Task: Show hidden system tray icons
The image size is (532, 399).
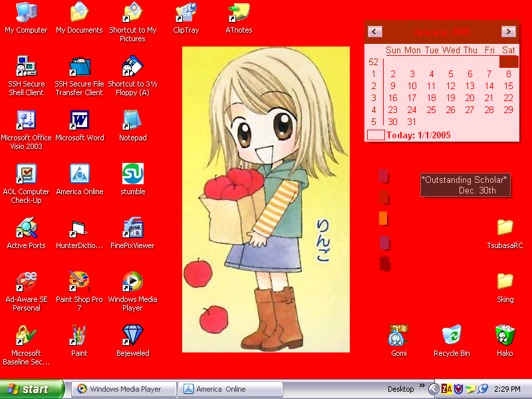Action: click(434, 389)
